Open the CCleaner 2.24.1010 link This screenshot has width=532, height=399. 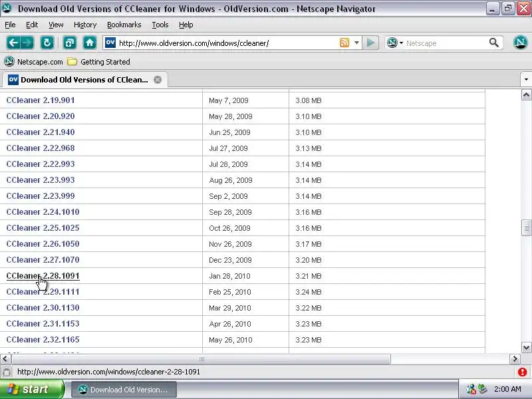[x=43, y=211]
